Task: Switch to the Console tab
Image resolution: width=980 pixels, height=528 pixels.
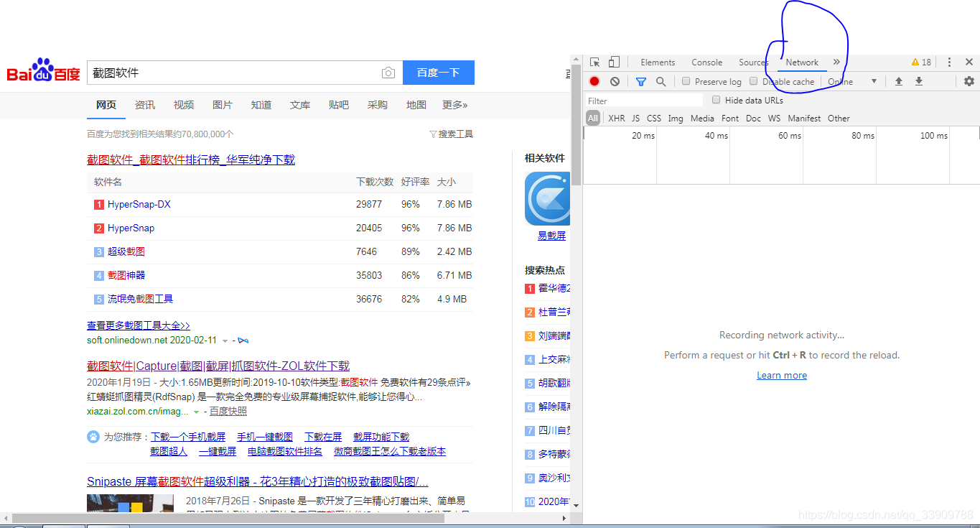Action: point(707,62)
